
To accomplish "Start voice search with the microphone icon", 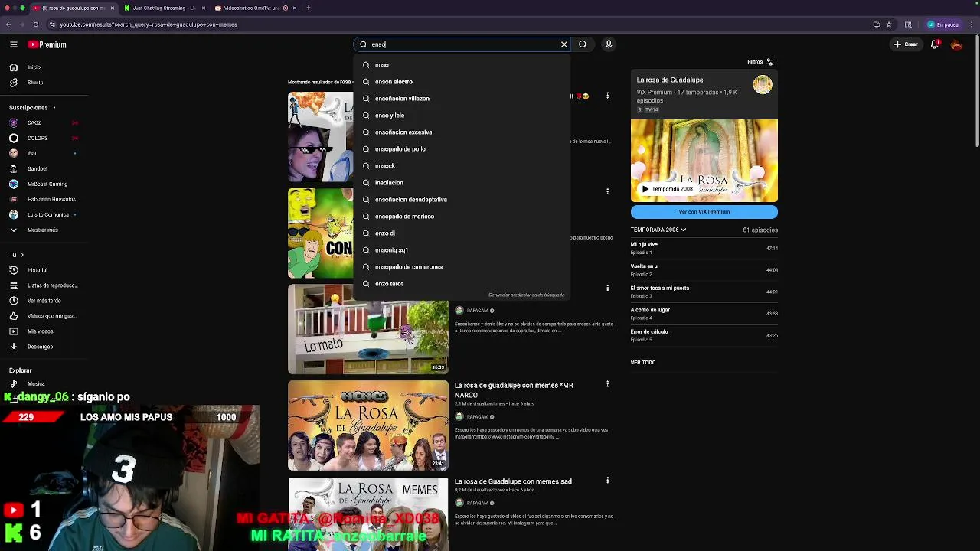I will point(609,44).
